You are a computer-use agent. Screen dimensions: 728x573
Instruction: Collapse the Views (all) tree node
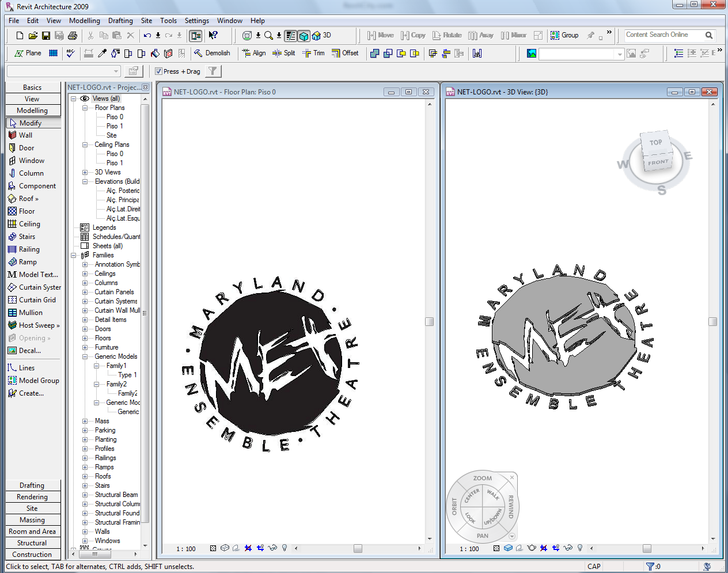(74, 98)
